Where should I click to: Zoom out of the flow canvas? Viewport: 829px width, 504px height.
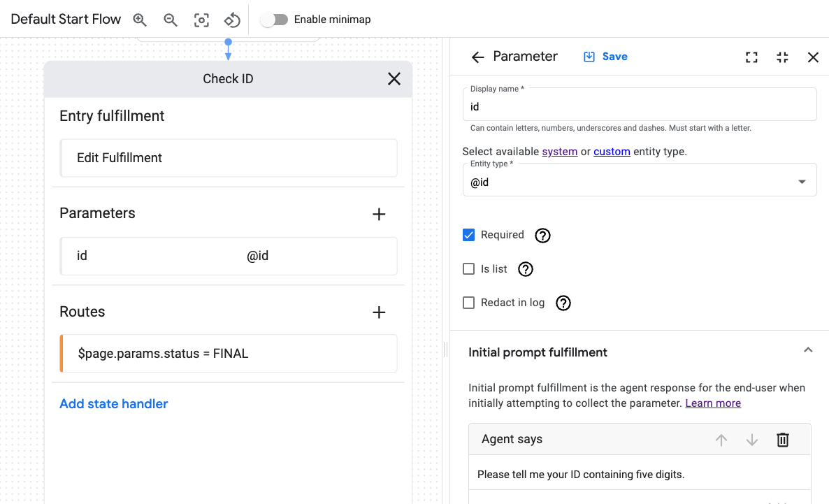tap(171, 20)
